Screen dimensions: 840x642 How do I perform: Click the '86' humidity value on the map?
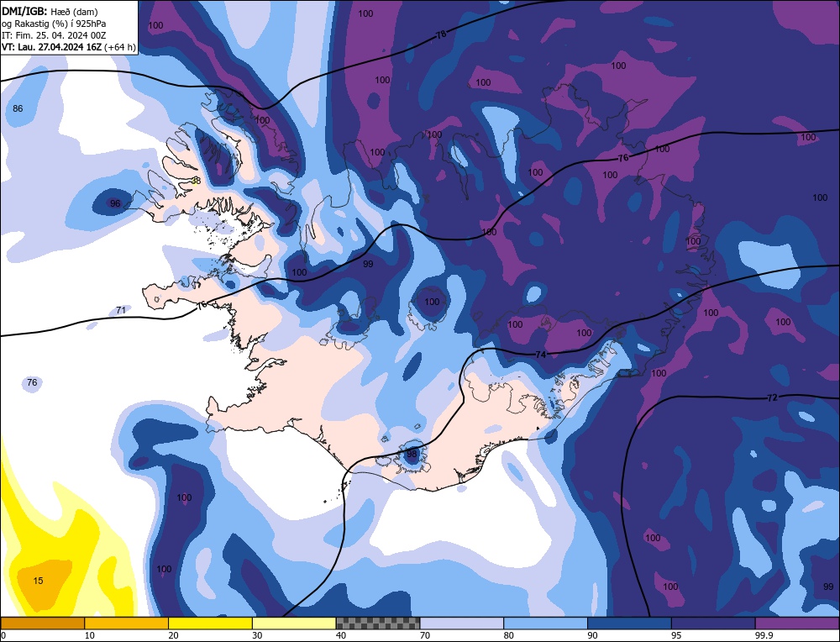point(18,108)
